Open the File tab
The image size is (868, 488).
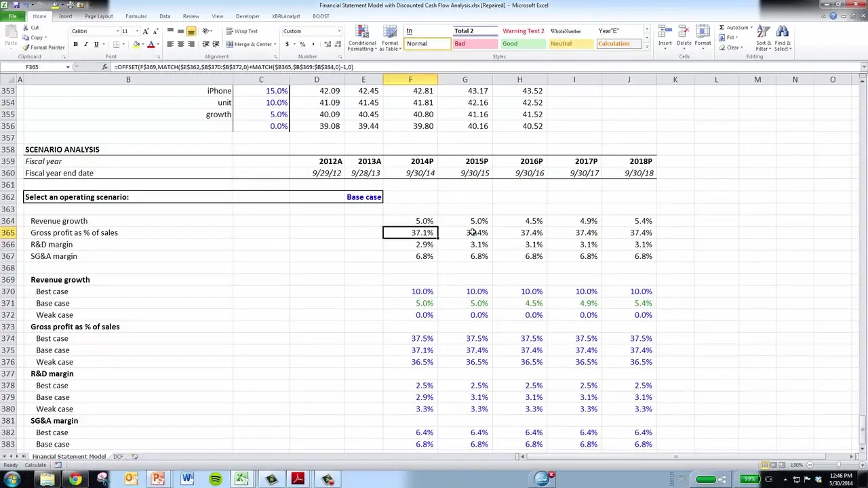tap(12, 16)
